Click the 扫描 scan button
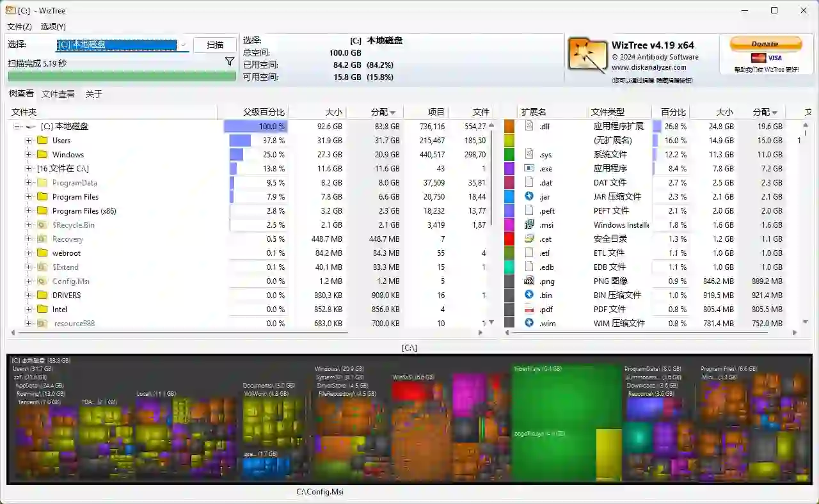Image resolution: width=819 pixels, height=504 pixels. (214, 45)
